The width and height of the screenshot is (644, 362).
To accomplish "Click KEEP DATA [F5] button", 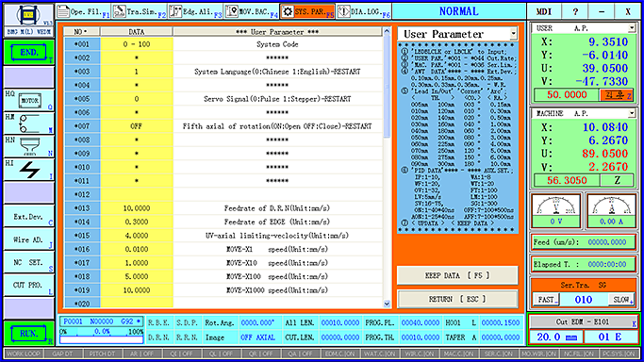I will pos(457,275).
